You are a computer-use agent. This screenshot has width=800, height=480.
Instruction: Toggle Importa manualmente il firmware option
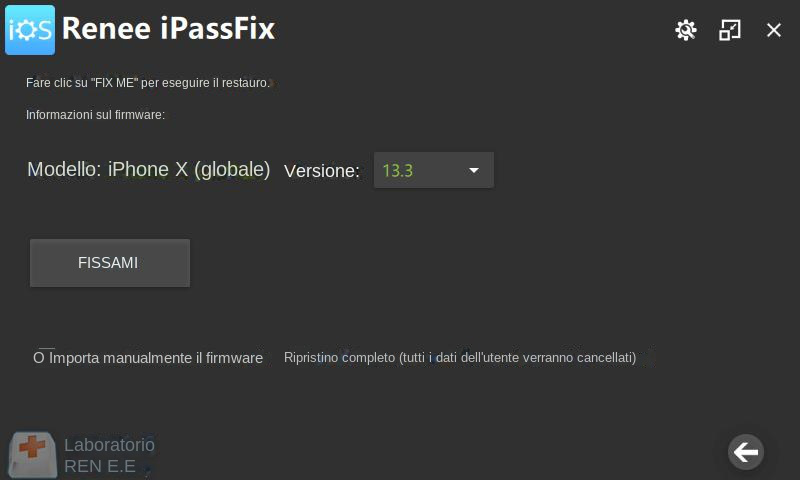click(39, 357)
